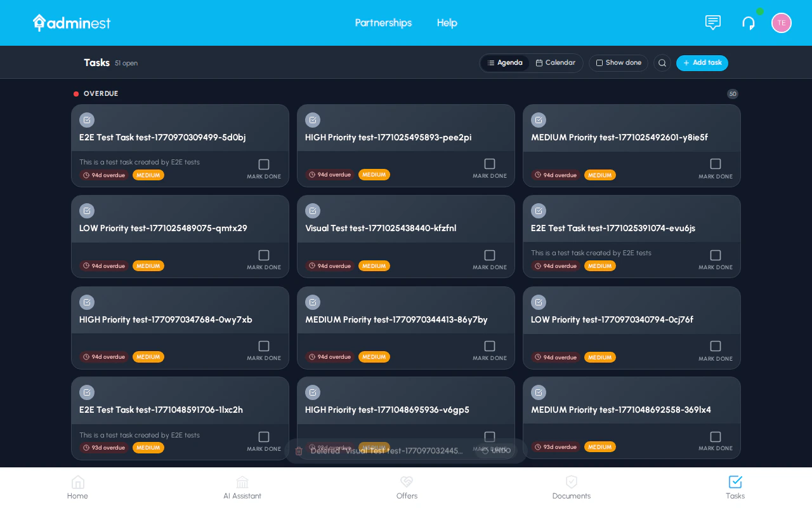Click Undo in the deleted toast
Viewport: 812px width, 508px height.
pos(497,451)
